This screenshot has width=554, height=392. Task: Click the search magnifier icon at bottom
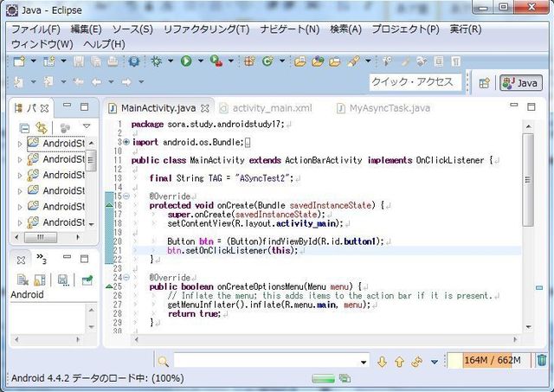[164, 361]
